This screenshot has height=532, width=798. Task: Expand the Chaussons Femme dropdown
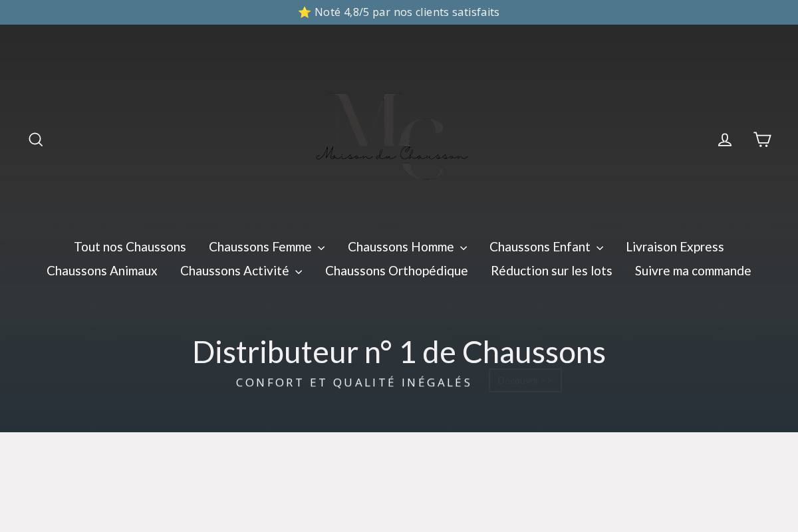[x=261, y=247]
